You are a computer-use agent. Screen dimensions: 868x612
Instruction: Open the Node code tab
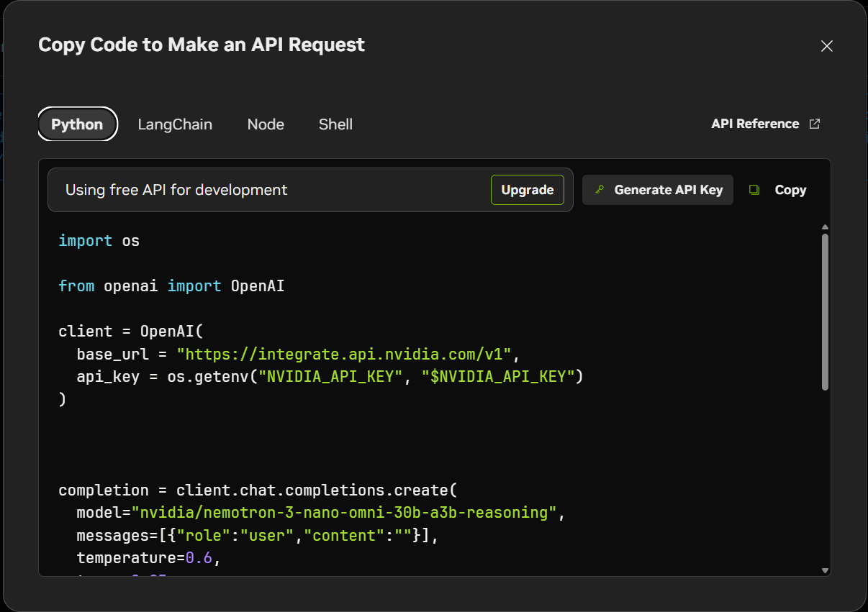tap(266, 124)
